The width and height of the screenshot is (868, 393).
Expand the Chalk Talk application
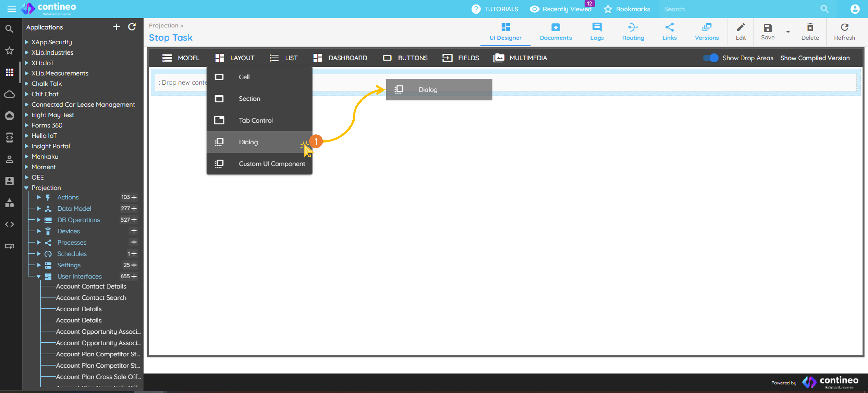pyautogui.click(x=26, y=84)
